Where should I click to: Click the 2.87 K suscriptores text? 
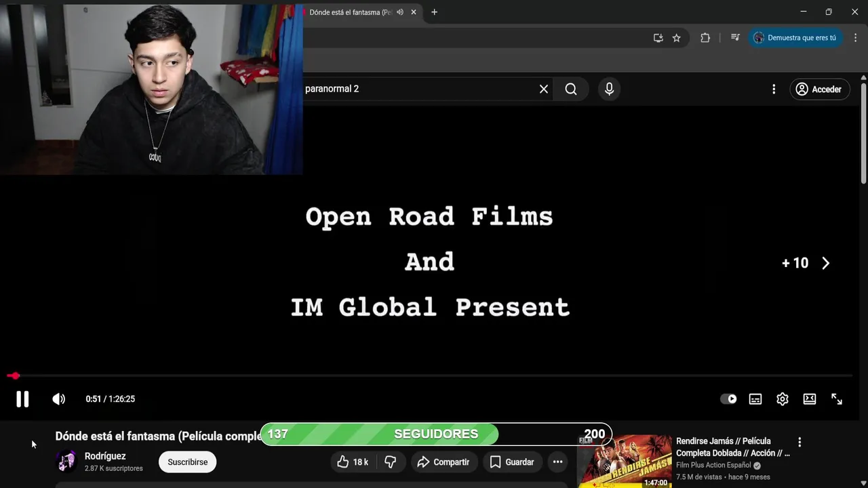[x=114, y=468]
